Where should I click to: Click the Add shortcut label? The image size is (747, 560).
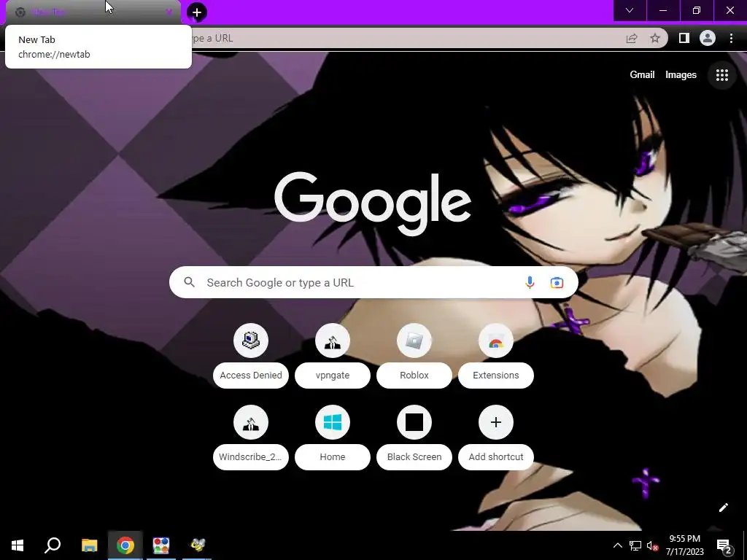[496, 456]
